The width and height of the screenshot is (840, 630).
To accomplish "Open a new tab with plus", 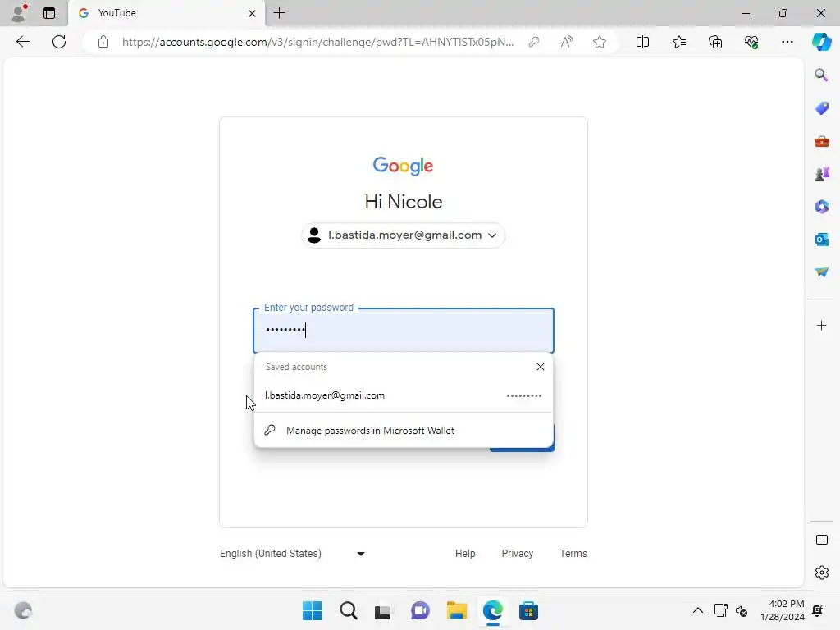I will tap(279, 13).
